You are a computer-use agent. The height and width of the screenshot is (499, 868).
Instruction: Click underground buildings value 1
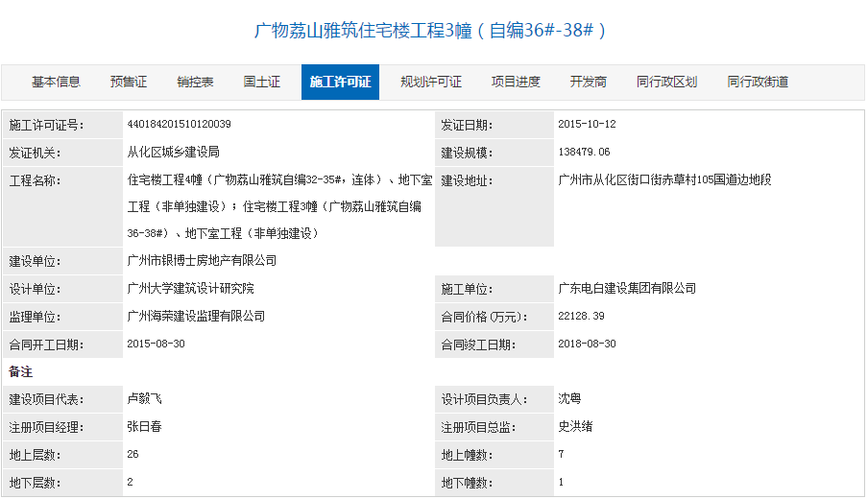click(x=562, y=482)
